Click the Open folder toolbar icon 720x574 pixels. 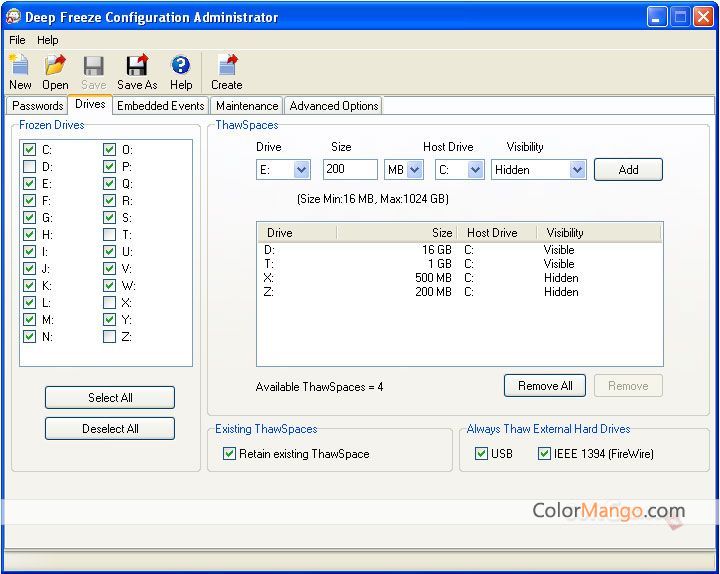(55, 65)
